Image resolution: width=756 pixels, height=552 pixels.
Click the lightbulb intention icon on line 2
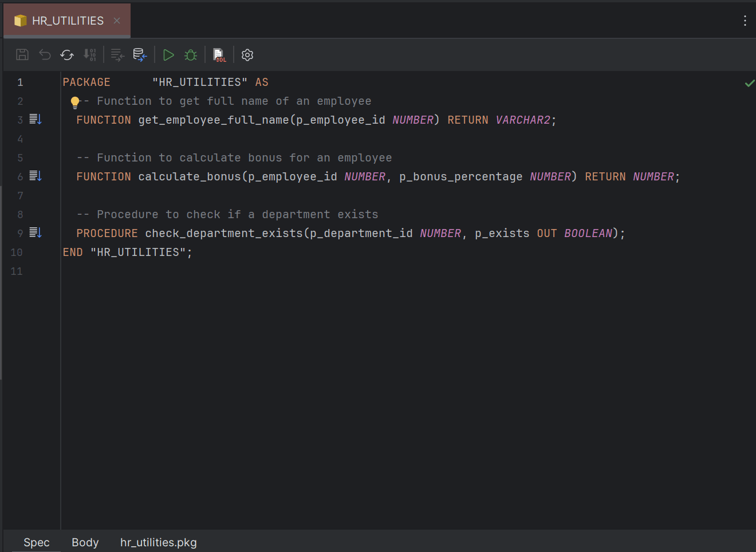point(75,101)
